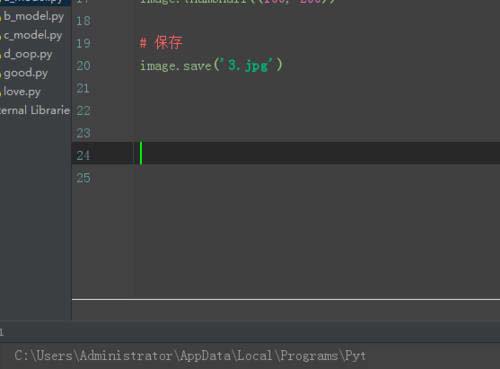This screenshot has height=369, width=500.
Task: Click line number 21 in the gutter
Action: 83,89
